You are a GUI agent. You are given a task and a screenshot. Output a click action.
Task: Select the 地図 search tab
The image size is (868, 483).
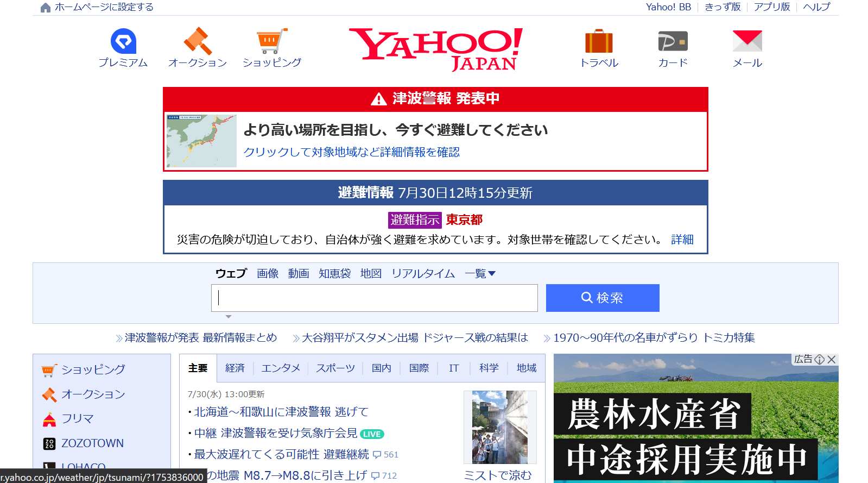[371, 273]
